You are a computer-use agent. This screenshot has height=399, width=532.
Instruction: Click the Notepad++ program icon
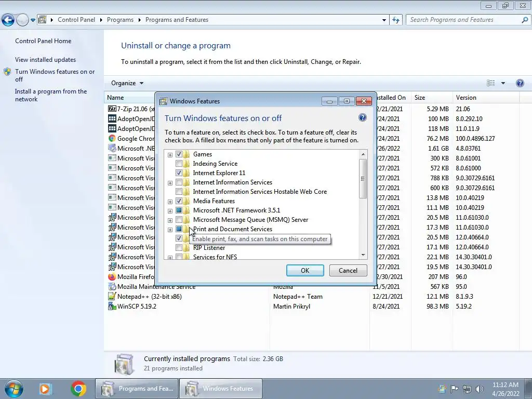(112, 297)
